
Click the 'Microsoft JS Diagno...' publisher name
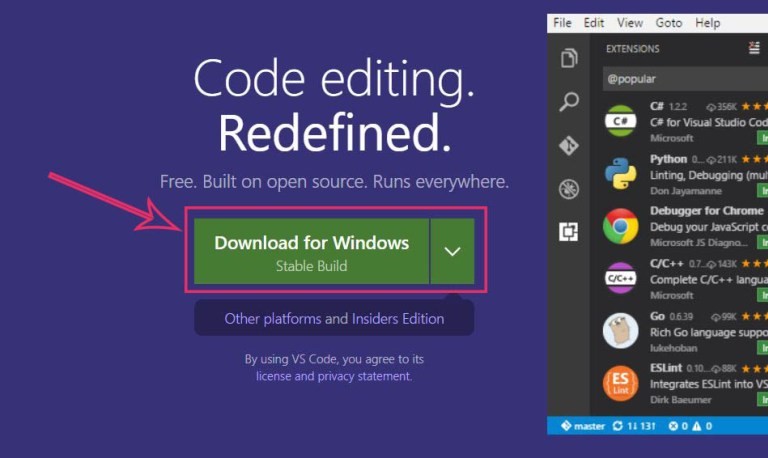[699, 242]
